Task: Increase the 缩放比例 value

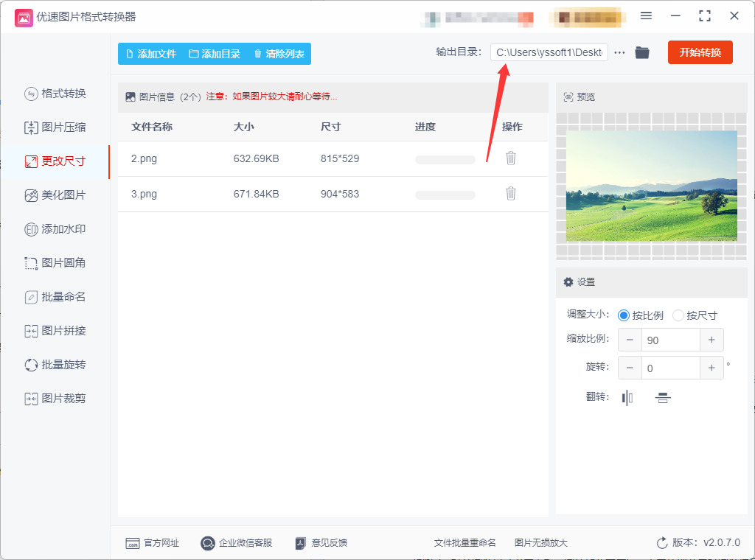Action: (x=711, y=340)
